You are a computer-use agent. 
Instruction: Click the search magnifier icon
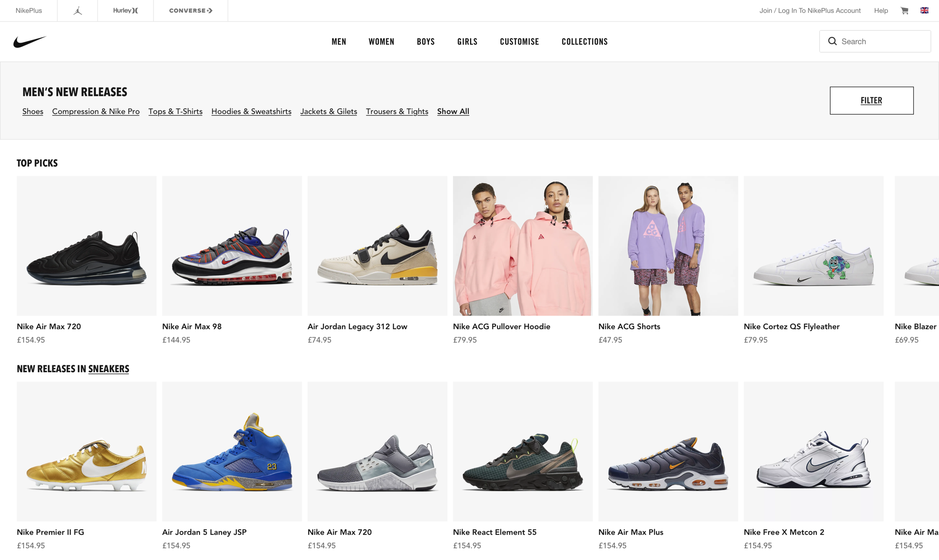click(x=832, y=41)
